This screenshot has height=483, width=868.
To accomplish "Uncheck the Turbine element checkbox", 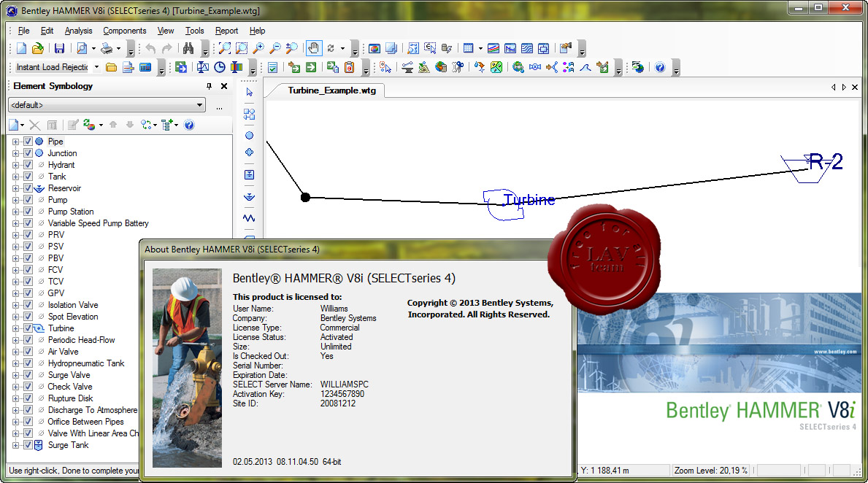I will tap(28, 328).
